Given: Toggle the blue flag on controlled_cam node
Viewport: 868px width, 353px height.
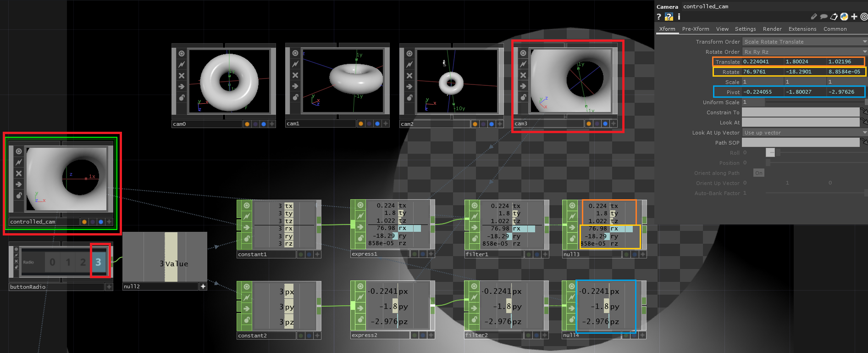Looking at the screenshot, I should tap(101, 222).
